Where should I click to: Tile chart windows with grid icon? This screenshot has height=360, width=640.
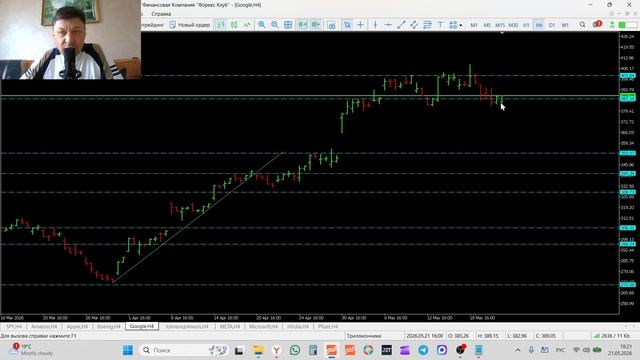(x=288, y=25)
